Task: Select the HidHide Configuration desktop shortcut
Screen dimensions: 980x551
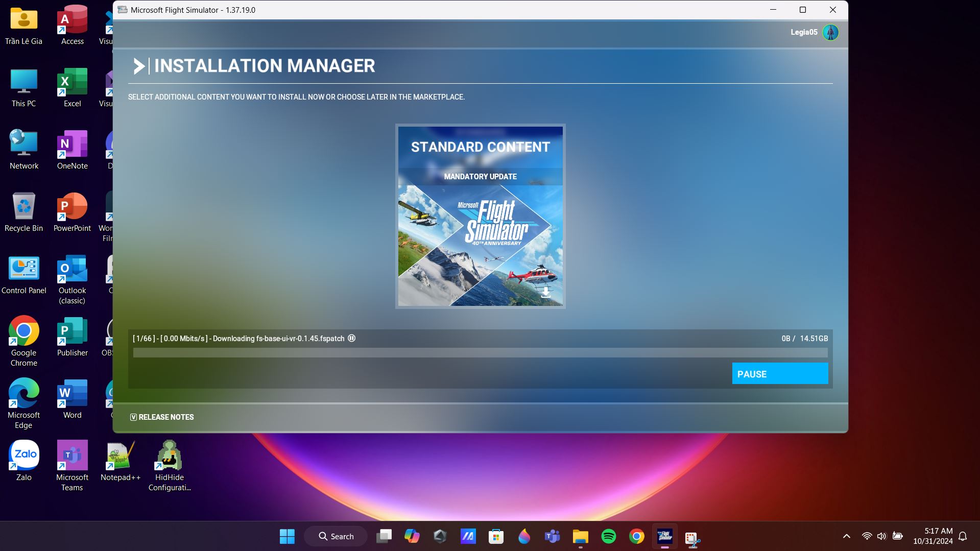Action: pyautogui.click(x=170, y=466)
